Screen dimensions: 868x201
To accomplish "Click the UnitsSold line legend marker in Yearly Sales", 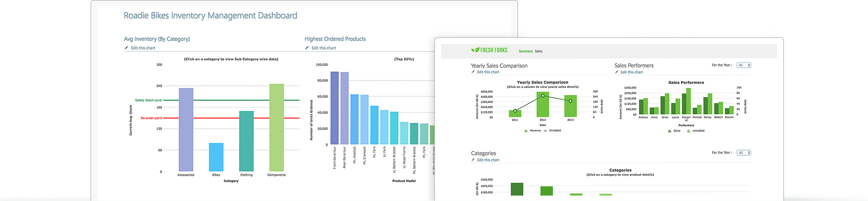I will [545, 131].
